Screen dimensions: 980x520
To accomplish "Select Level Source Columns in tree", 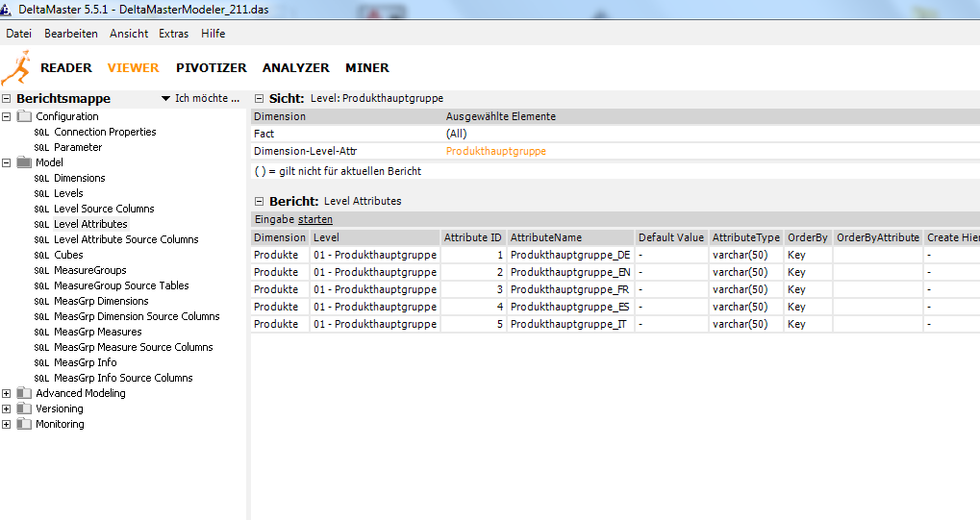I will [104, 209].
